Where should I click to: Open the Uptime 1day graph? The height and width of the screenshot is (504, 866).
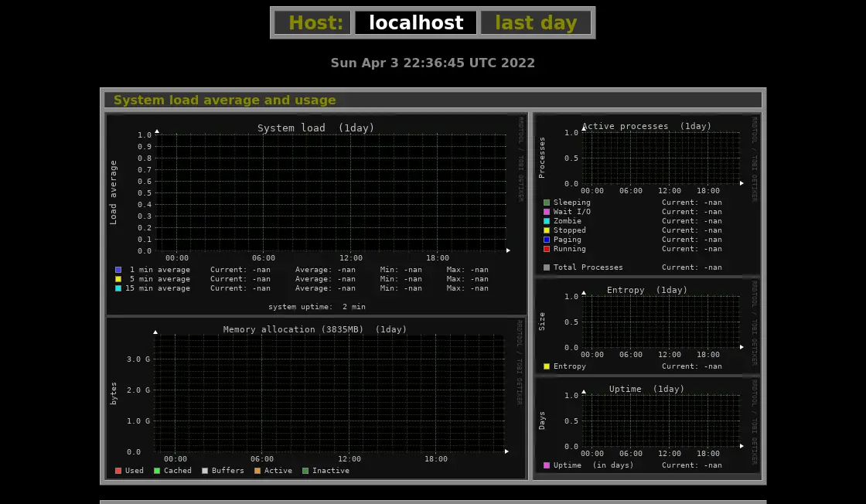(x=647, y=425)
